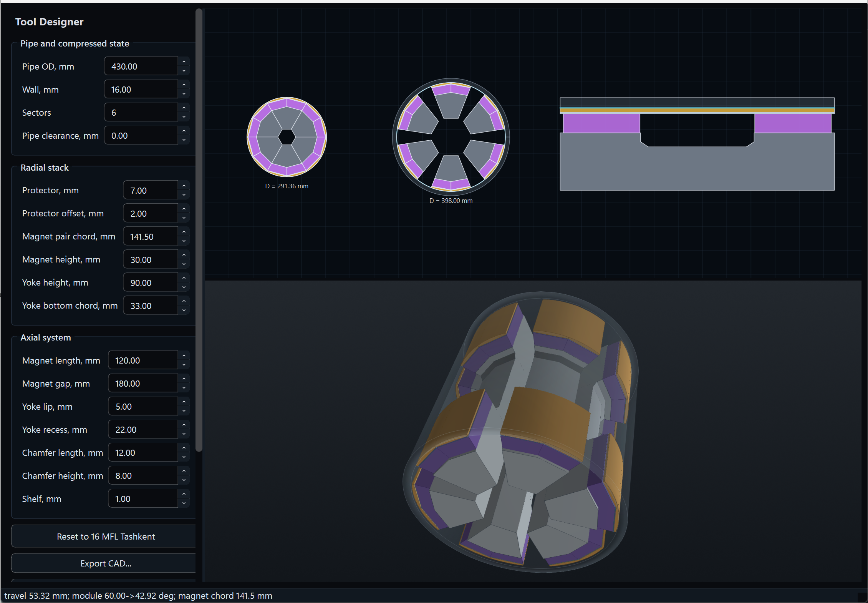Decrease Chamfer length with down arrow
The height and width of the screenshot is (603, 868).
(x=184, y=457)
